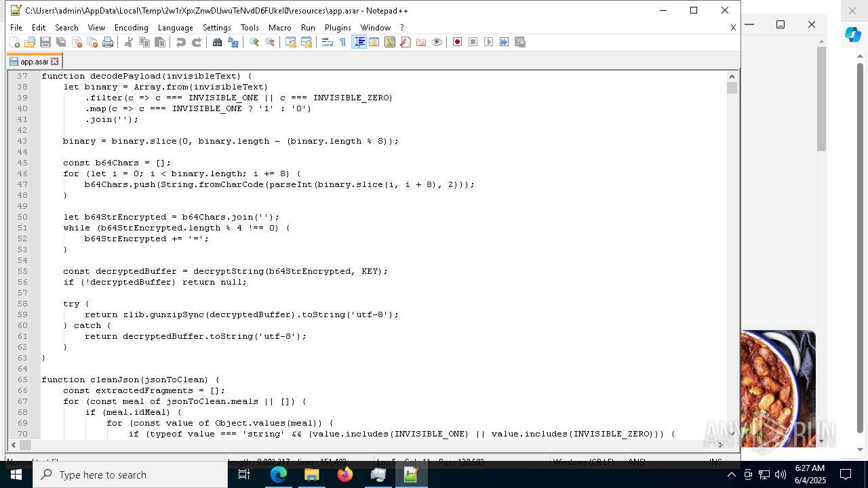Screen dimensions: 868x488
Task: Open the Search menu
Action: pos(66,28)
